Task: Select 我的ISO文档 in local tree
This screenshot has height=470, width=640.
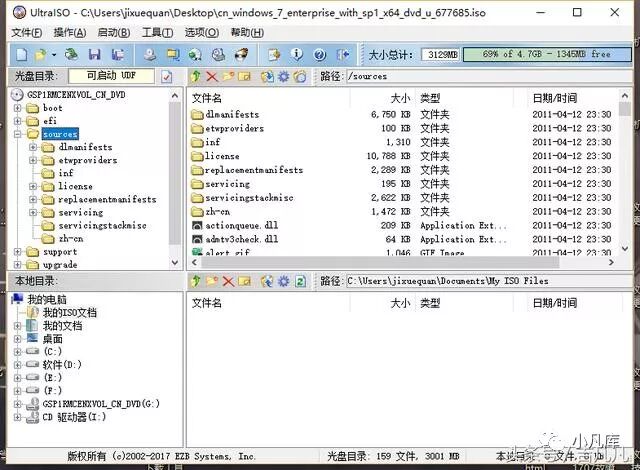Action: click(70, 313)
